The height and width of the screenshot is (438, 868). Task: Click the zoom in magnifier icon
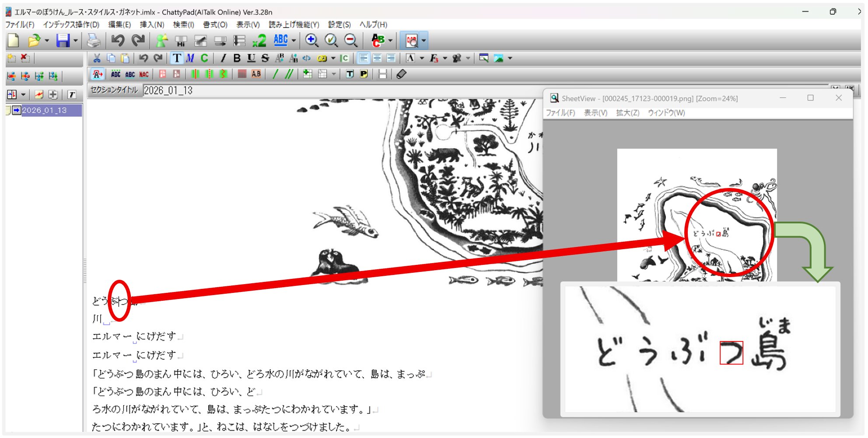coord(311,41)
